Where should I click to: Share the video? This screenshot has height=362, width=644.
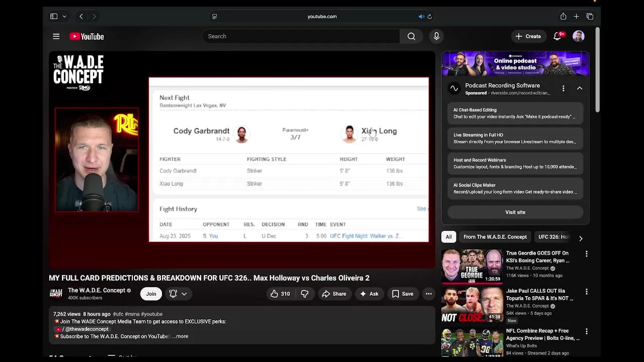point(334,294)
